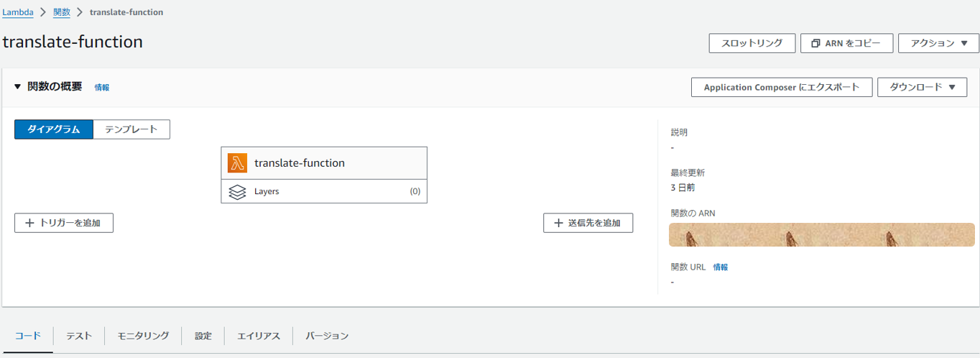Open 情報 link next to 関数 URL
The height and width of the screenshot is (358, 980).
(720, 267)
